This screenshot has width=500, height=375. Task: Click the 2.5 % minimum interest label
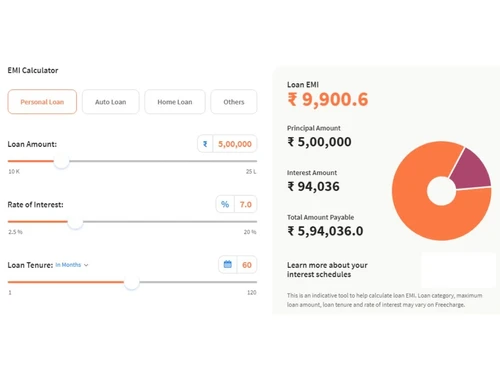click(15, 232)
